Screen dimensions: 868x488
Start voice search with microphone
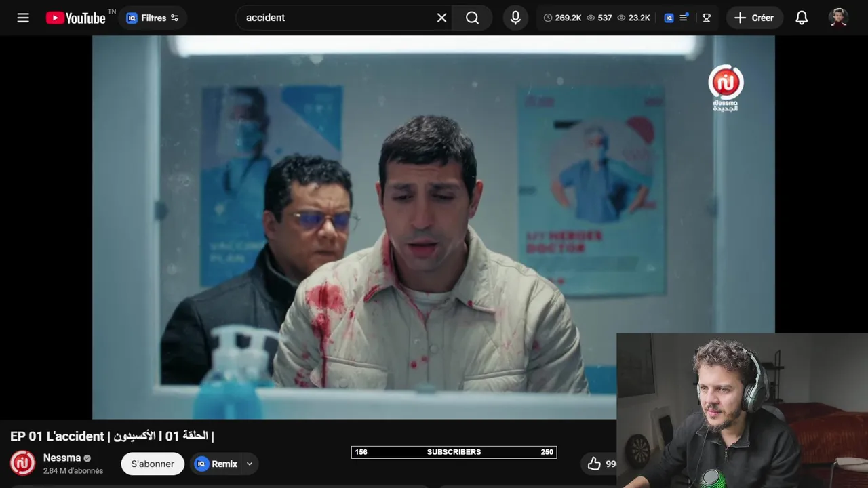pyautogui.click(x=515, y=18)
